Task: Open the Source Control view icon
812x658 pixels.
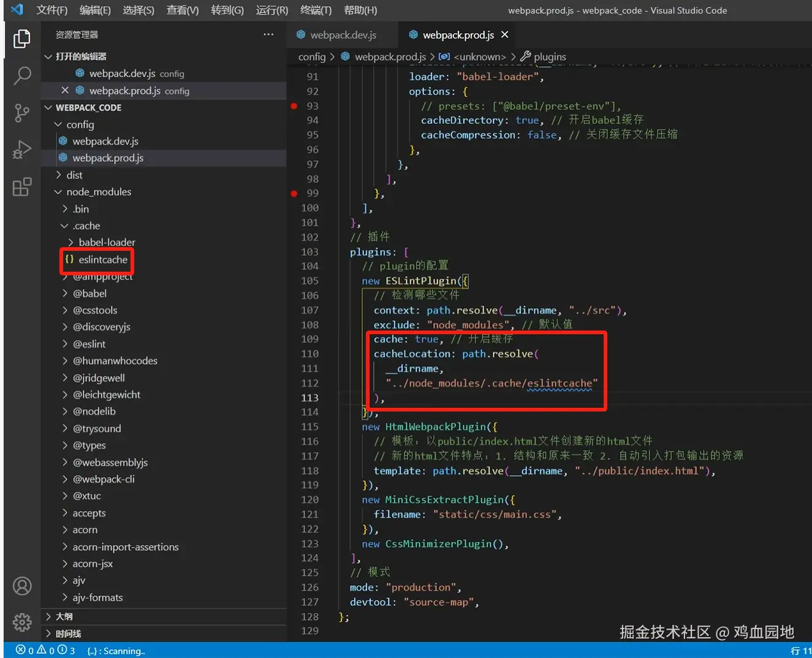Action: [22, 113]
